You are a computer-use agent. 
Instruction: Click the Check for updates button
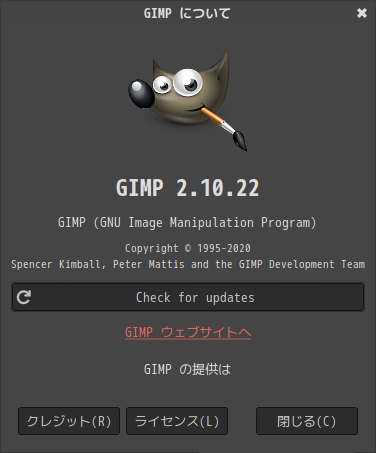point(188,297)
